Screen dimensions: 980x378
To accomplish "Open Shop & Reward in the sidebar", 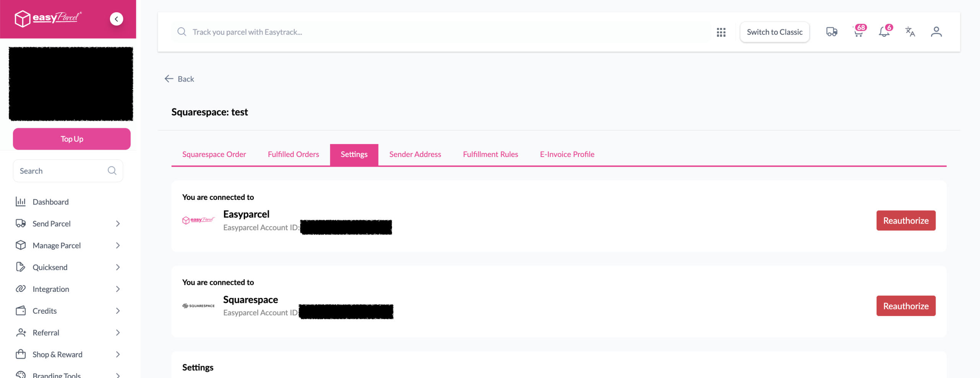I will [57, 355].
